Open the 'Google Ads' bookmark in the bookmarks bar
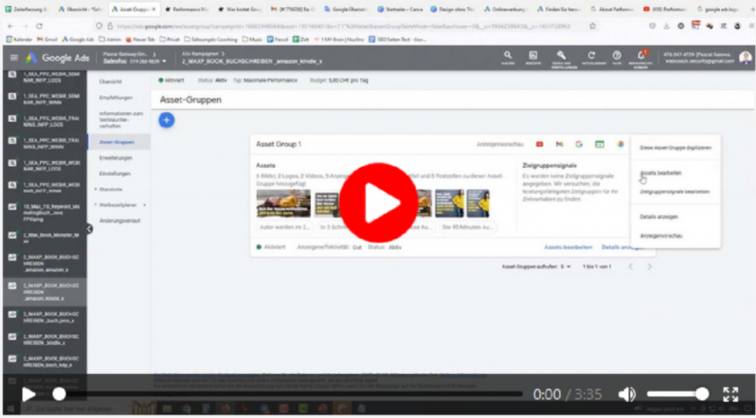 (x=78, y=40)
